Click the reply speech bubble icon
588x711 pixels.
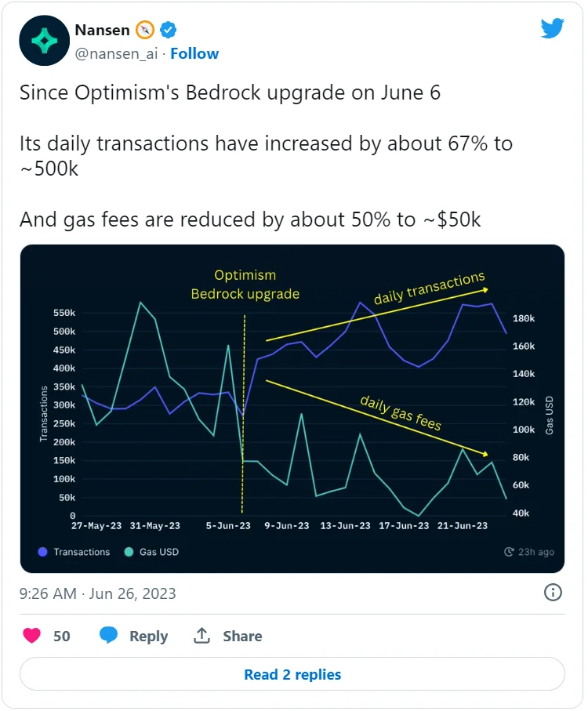109,636
